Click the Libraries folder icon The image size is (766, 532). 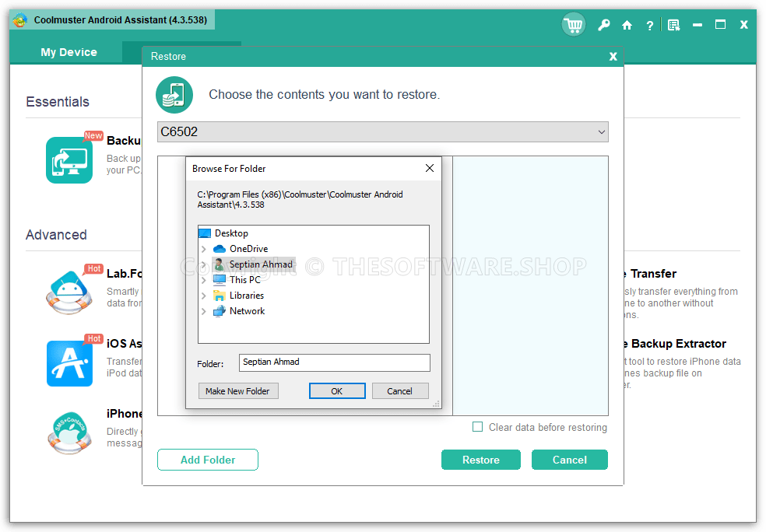(x=220, y=296)
